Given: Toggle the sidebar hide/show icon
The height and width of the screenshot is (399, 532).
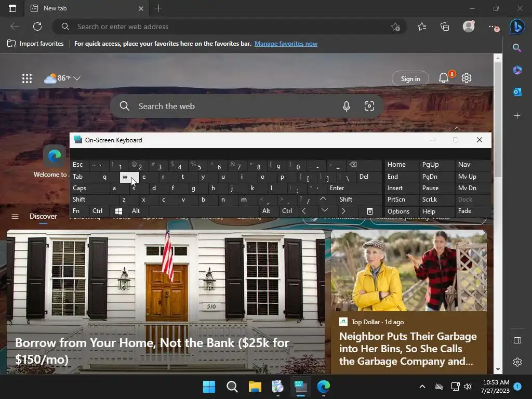Looking at the screenshot, I should (x=517, y=340).
